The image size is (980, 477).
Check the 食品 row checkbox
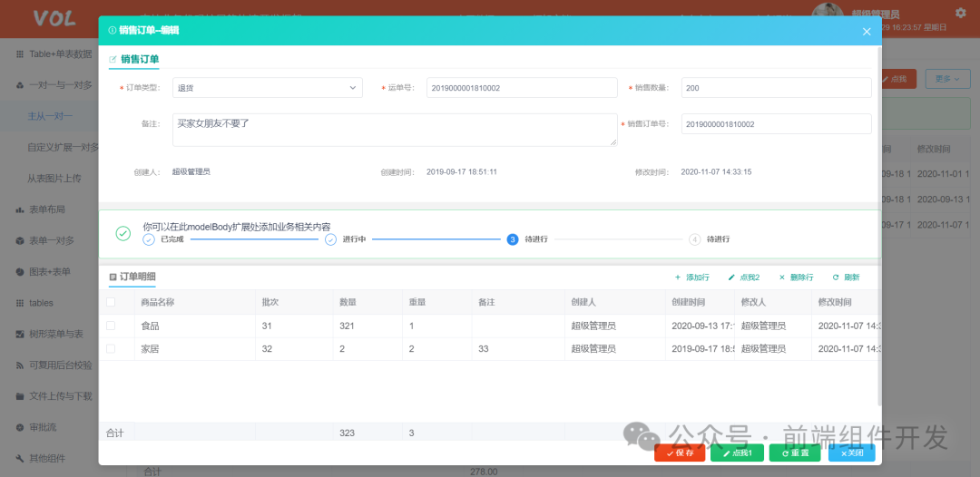[111, 326]
